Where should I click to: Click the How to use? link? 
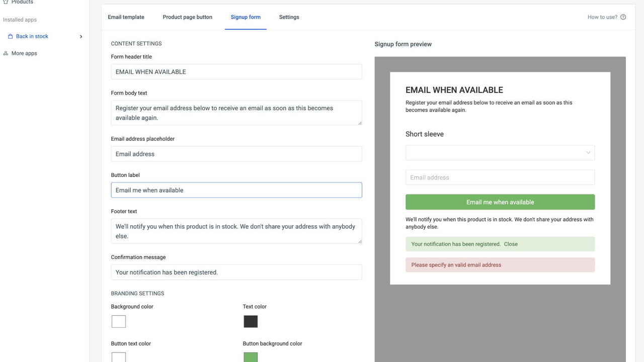coord(602,17)
